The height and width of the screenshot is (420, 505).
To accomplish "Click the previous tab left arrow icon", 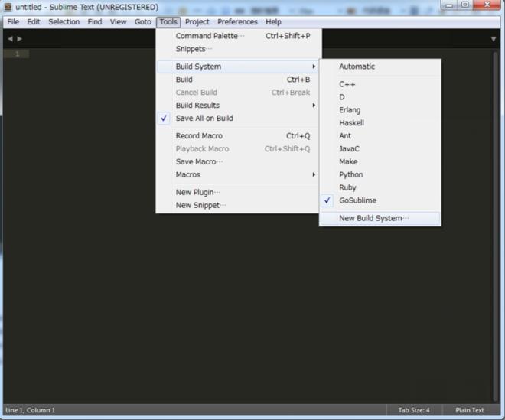I will pos(10,39).
